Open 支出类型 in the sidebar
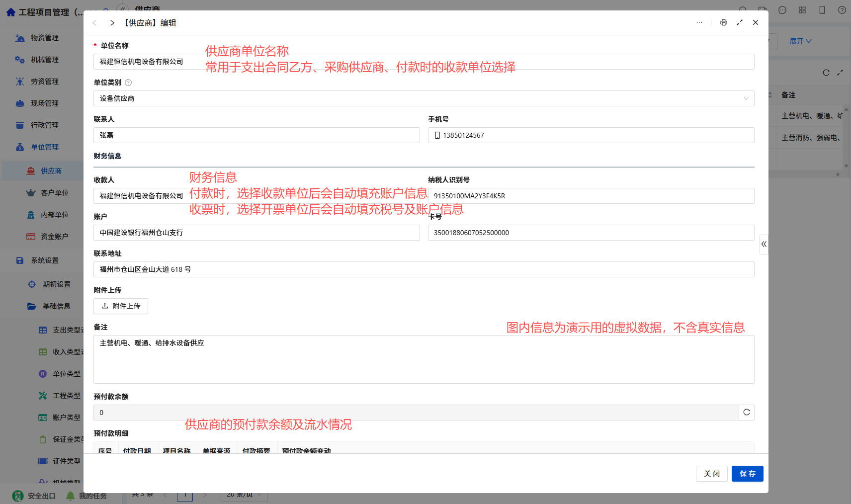The image size is (851, 504). 68,330
